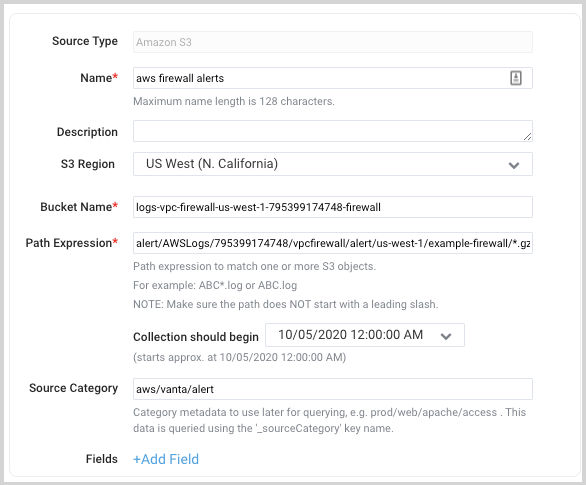Click the 'Name' label

(x=99, y=78)
